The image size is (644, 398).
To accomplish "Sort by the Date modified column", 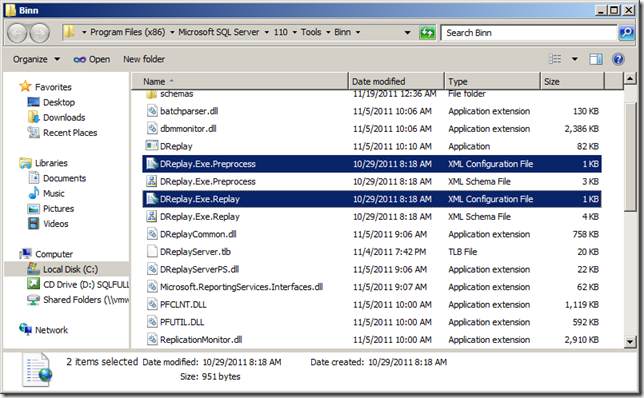I will pos(396,81).
